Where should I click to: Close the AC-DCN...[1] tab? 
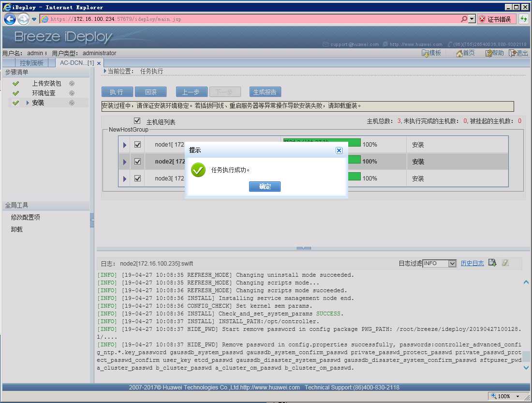[x=99, y=63]
